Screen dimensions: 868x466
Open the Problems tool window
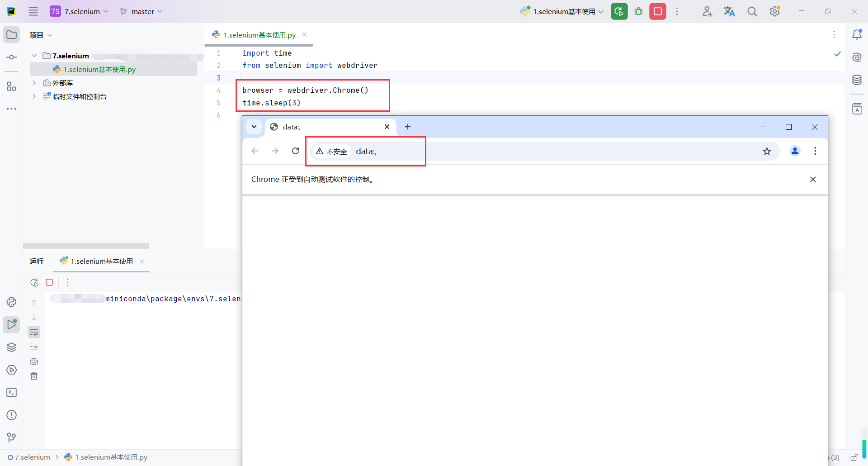[12, 415]
